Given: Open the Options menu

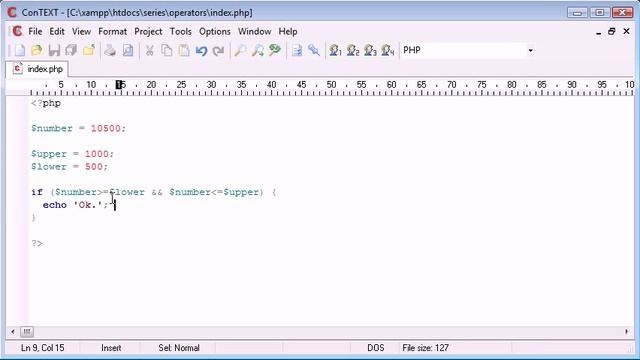Looking at the screenshot, I should tap(215, 31).
